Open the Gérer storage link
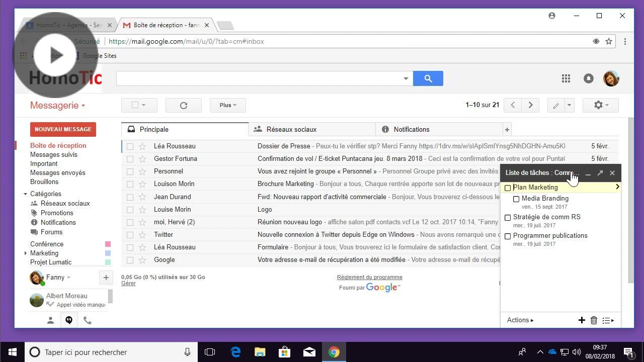Screen dimensions: 644x362 pos(128,284)
